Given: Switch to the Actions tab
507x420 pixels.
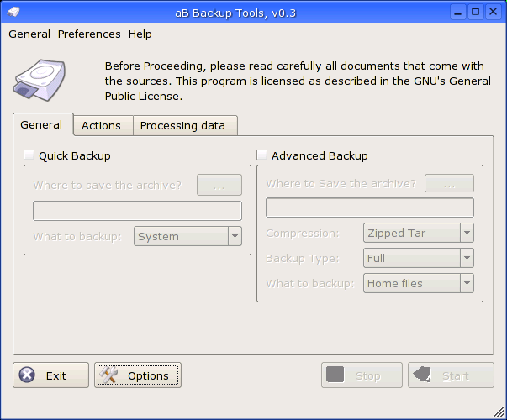Looking at the screenshot, I should coord(103,125).
